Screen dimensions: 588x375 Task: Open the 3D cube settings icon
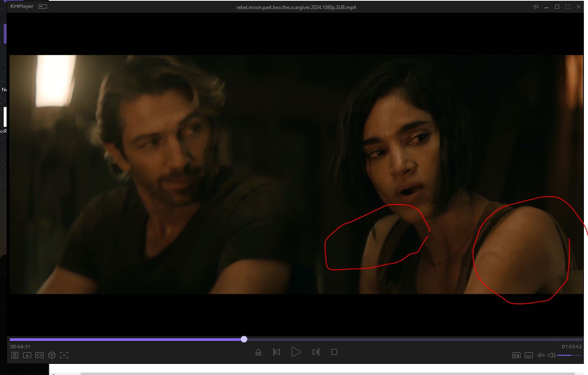point(52,355)
